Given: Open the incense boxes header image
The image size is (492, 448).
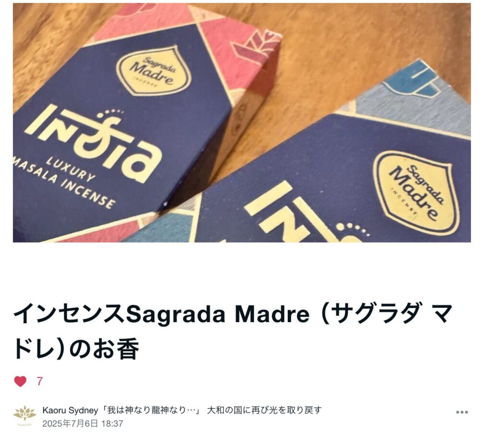Looking at the screenshot, I should point(242,122).
